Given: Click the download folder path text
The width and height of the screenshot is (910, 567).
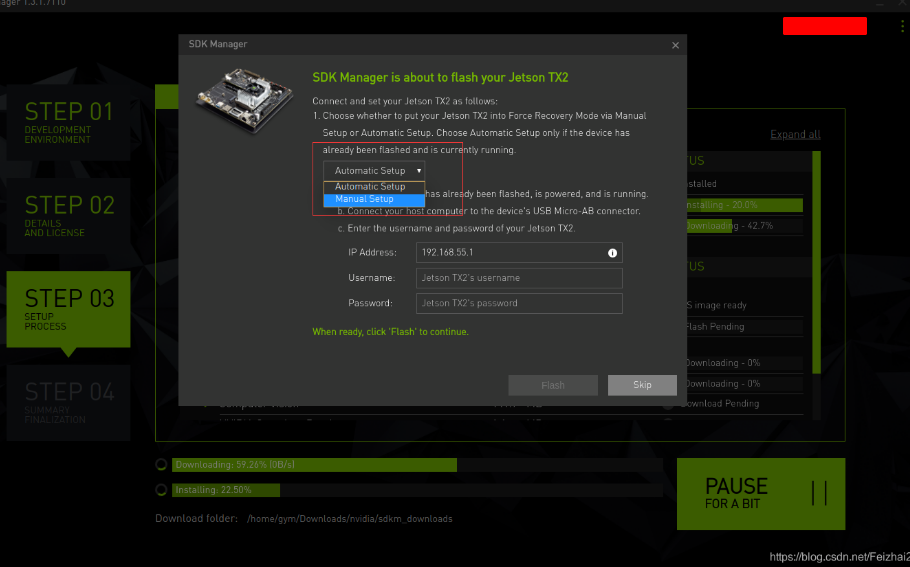Looking at the screenshot, I should 349,519.
